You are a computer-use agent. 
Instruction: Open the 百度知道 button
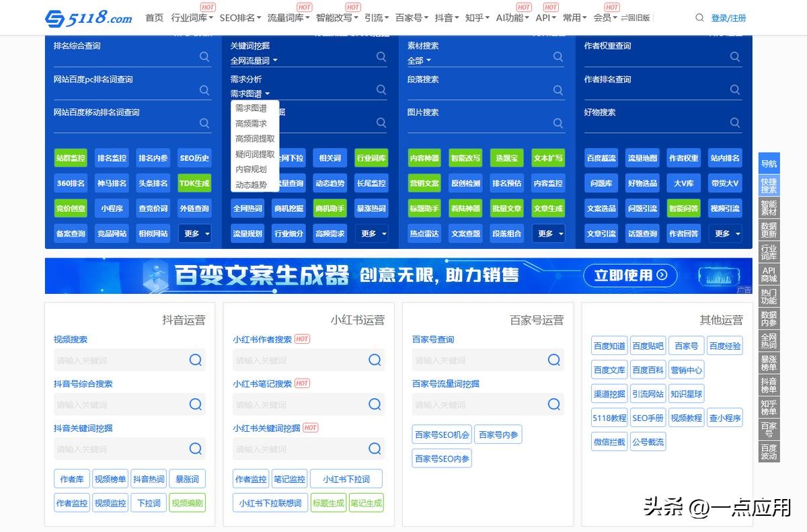pyautogui.click(x=609, y=346)
